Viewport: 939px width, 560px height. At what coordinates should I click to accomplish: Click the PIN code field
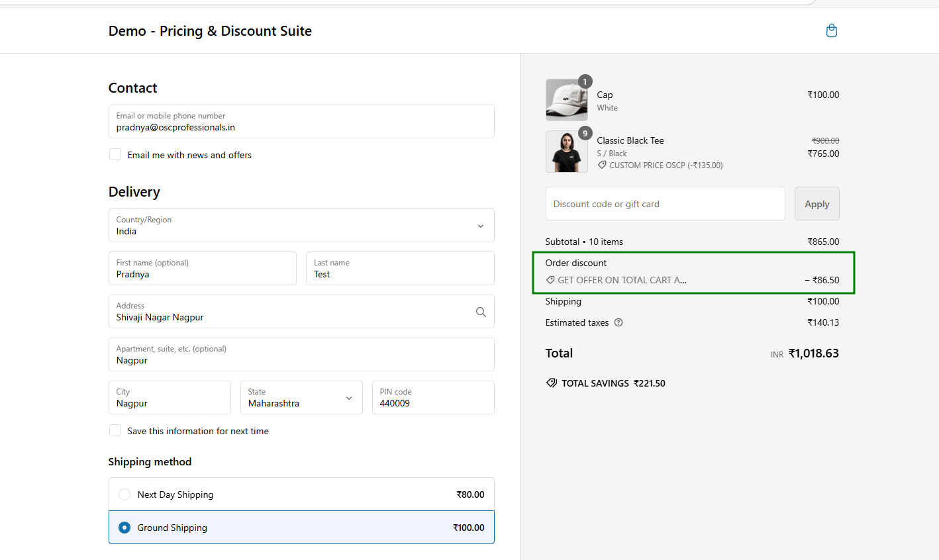pyautogui.click(x=433, y=398)
